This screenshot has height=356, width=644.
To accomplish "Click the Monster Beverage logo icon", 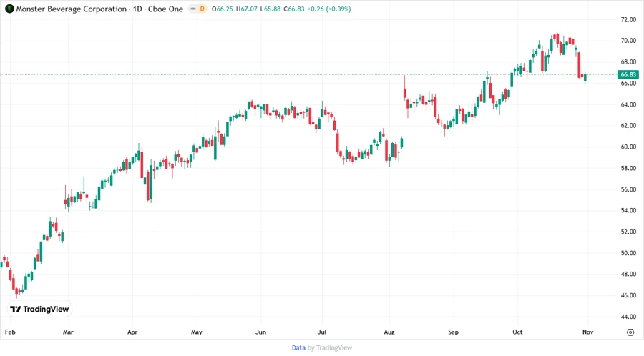I will click(x=9, y=9).
